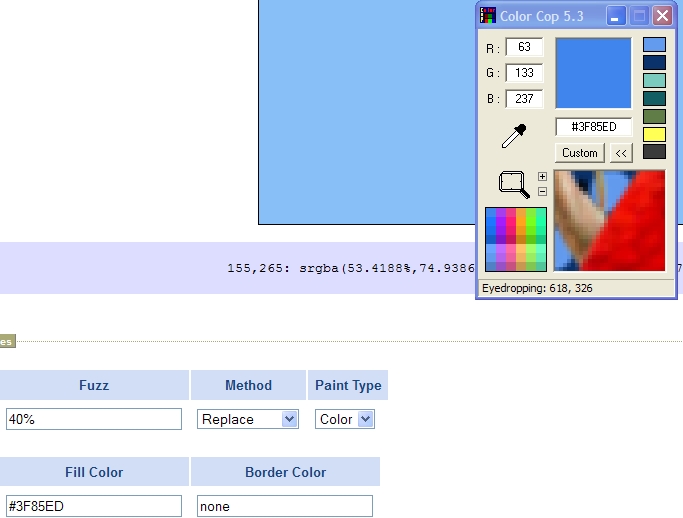The height and width of the screenshot is (518, 683).
Task: Select the magnifier tool in Color Cop
Action: click(514, 184)
